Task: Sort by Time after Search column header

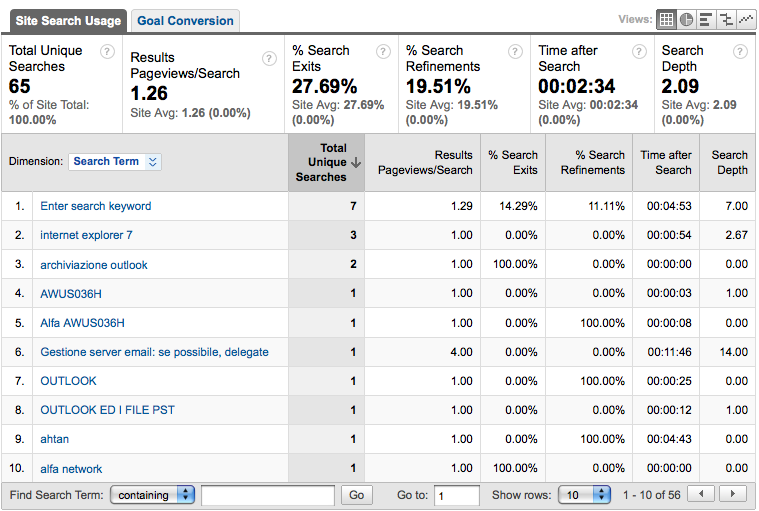Action: coord(666,163)
